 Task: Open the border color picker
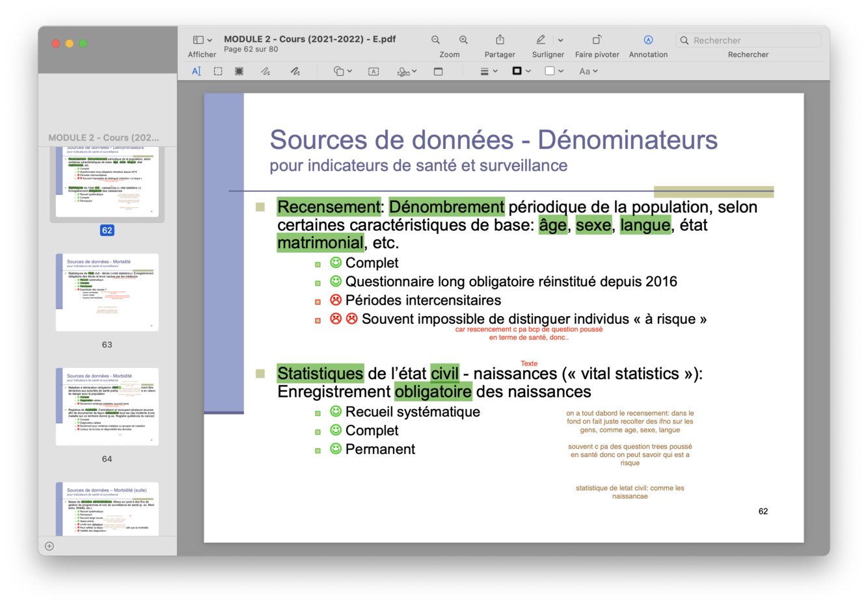pyautogui.click(x=521, y=72)
